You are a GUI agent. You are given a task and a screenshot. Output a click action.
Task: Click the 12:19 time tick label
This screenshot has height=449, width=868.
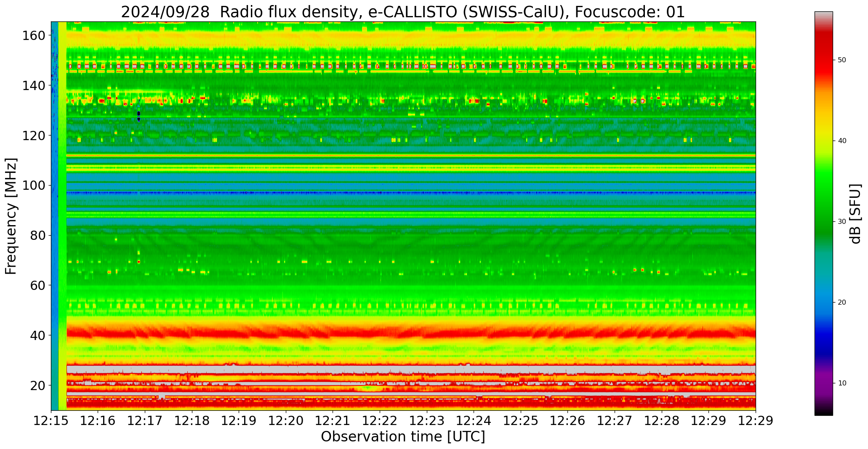point(239,421)
